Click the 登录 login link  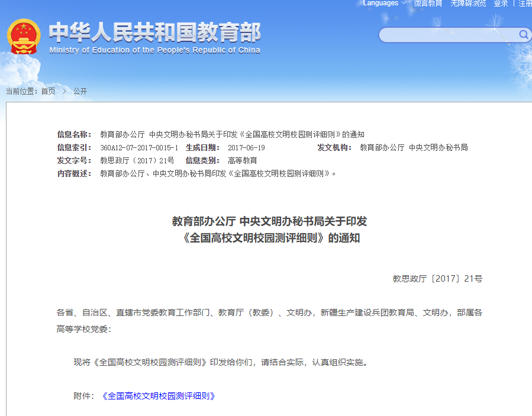click(501, 4)
